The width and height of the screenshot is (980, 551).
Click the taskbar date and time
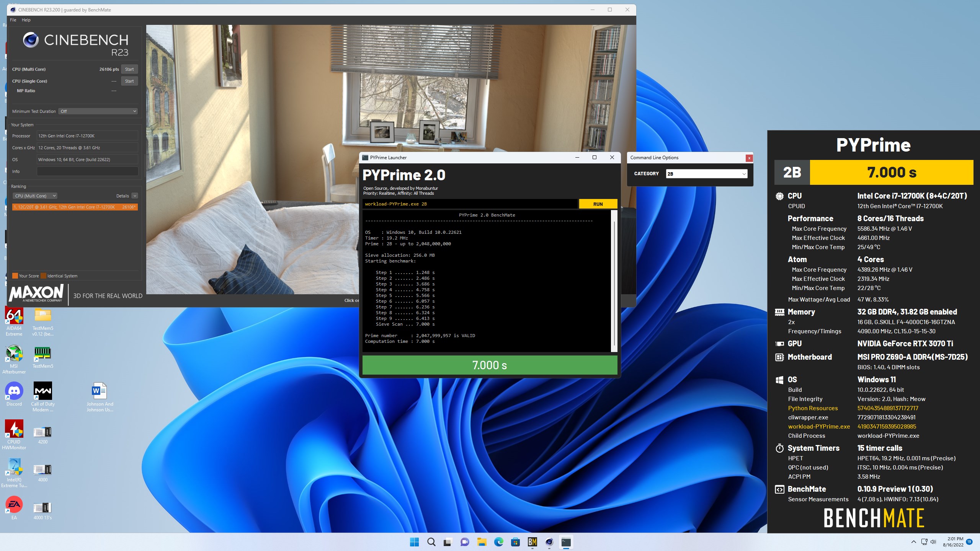(x=953, y=542)
